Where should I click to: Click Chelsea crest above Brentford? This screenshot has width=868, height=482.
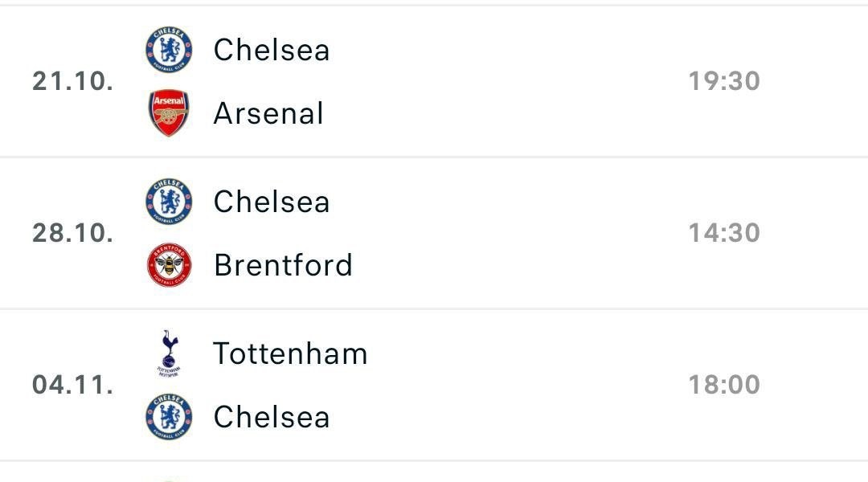(x=169, y=201)
